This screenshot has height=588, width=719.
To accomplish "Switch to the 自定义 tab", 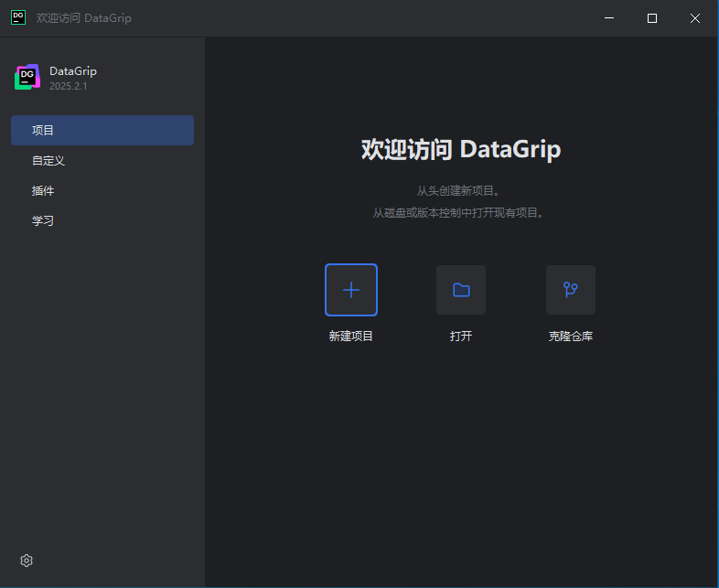I will pos(102,160).
